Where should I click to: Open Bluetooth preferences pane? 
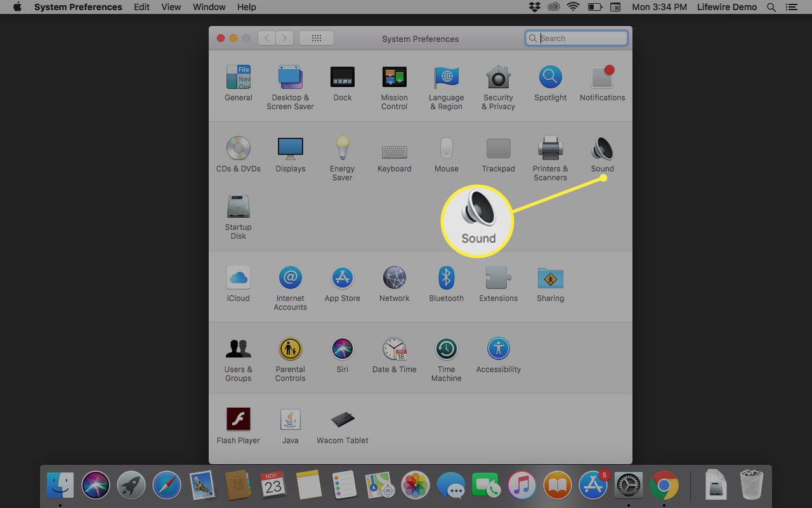point(447,284)
